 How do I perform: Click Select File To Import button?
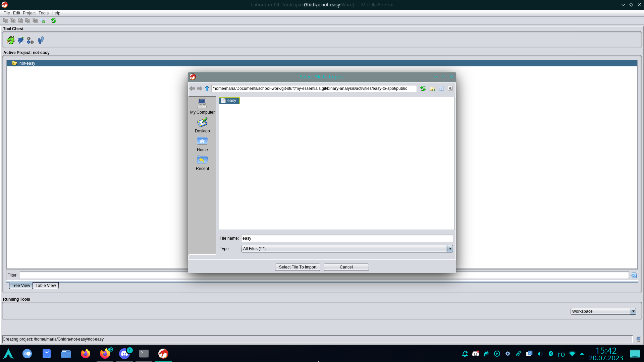(297, 266)
